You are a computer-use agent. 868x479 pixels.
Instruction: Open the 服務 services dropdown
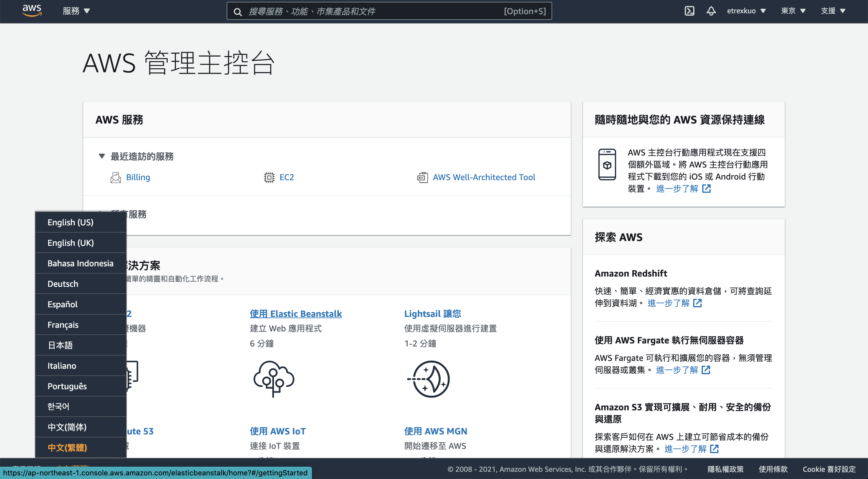[x=76, y=11]
